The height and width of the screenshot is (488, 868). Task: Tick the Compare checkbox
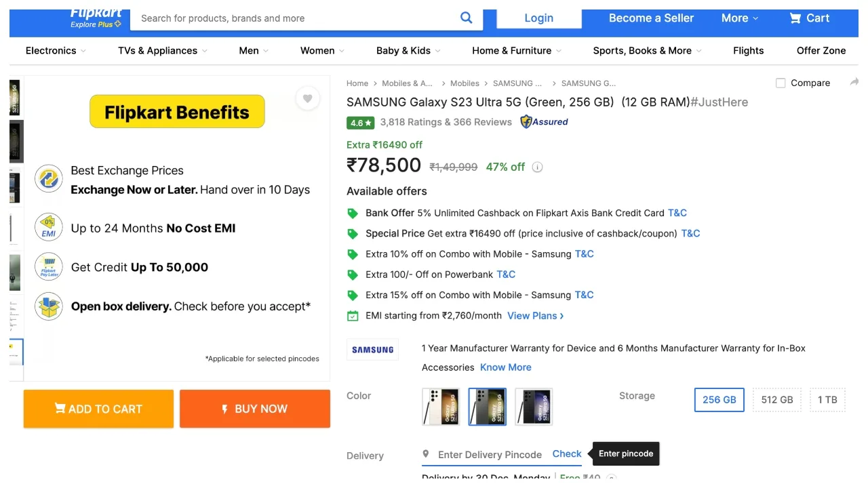781,83
